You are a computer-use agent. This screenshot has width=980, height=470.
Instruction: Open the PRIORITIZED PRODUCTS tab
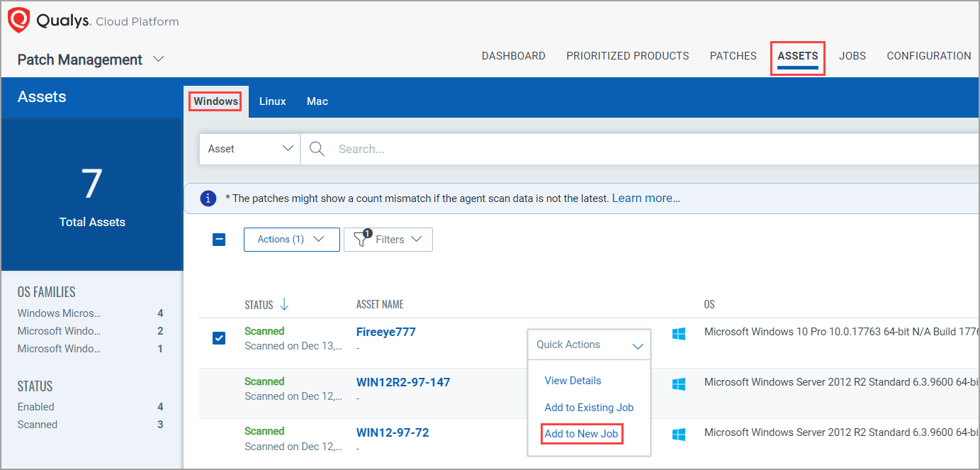(x=628, y=56)
